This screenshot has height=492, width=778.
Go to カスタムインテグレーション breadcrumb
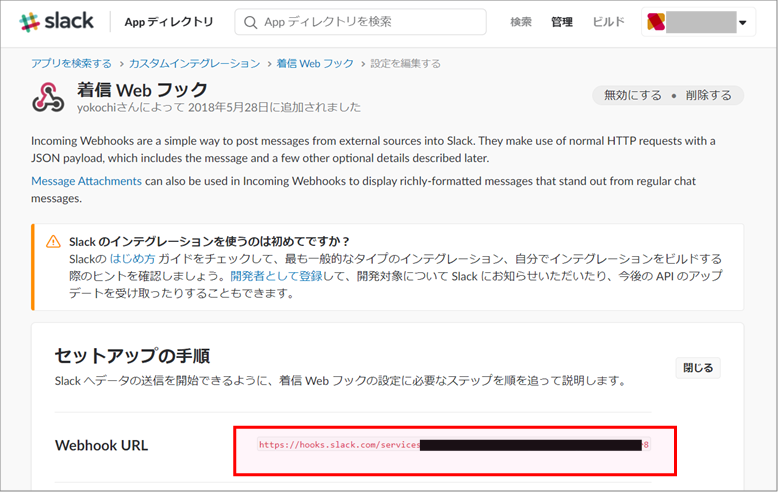pos(194,63)
